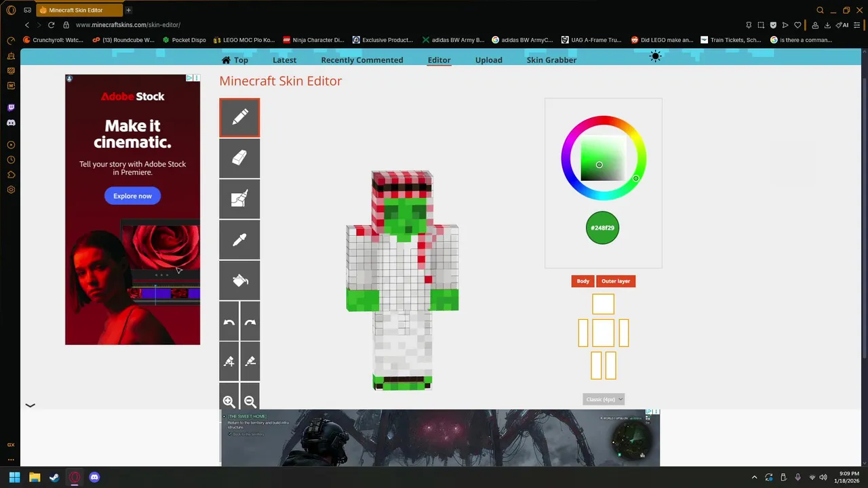Click the search tabs magnifier icon
The image size is (868, 488).
(820, 10)
